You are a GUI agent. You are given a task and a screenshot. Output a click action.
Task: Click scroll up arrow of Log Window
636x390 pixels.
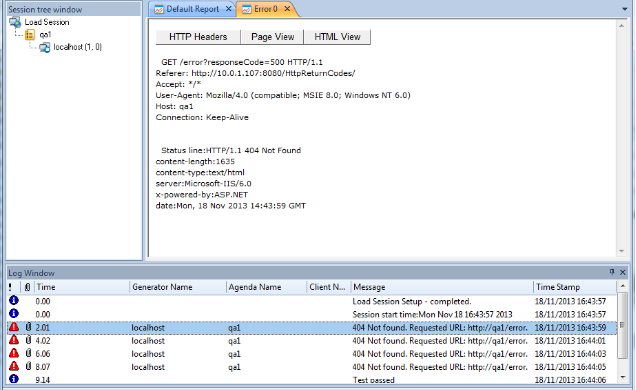pyautogui.click(x=623, y=287)
